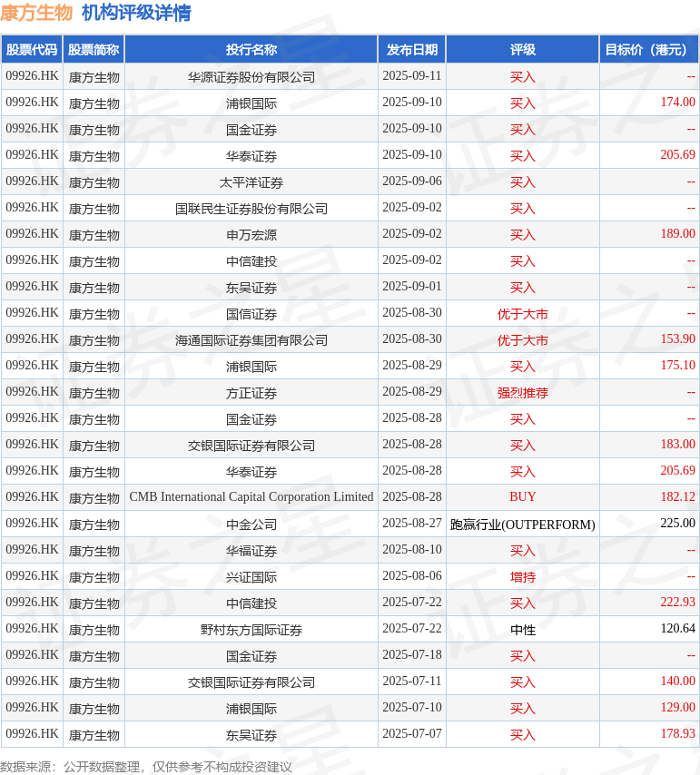700x775 pixels.
Task: Click the BUY rating
Action: tap(523, 496)
